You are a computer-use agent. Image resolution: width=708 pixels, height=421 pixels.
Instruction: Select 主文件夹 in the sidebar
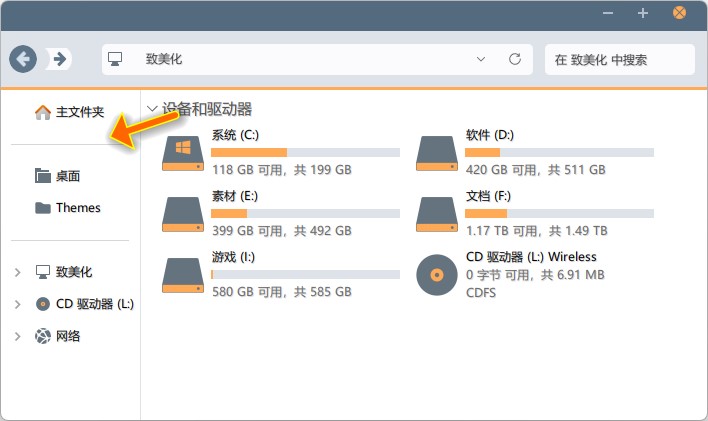(x=79, y=112)
